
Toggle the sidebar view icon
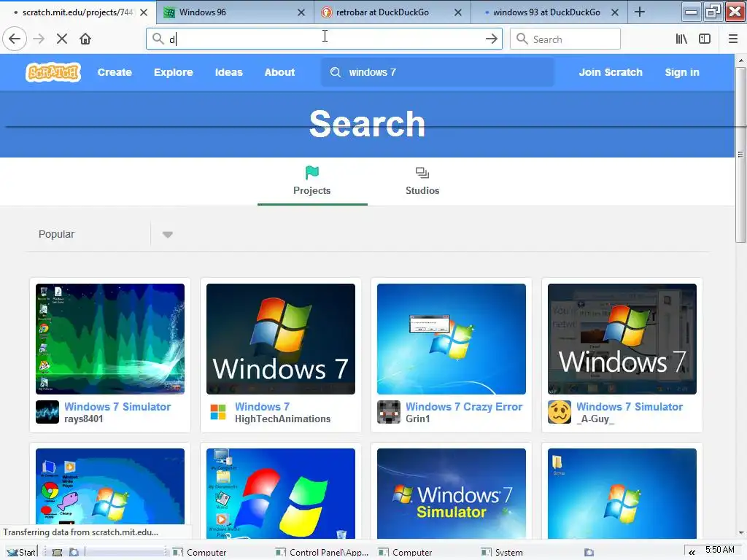pos(705,39)
